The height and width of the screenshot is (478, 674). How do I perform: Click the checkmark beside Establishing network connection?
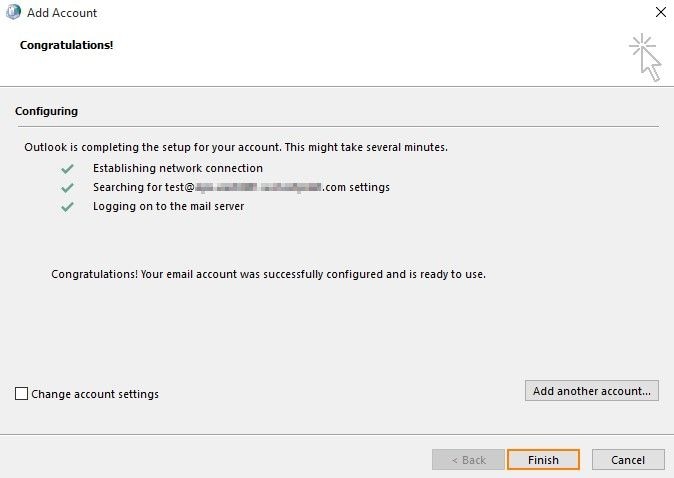pyautogui.click(x=68, y=168)
